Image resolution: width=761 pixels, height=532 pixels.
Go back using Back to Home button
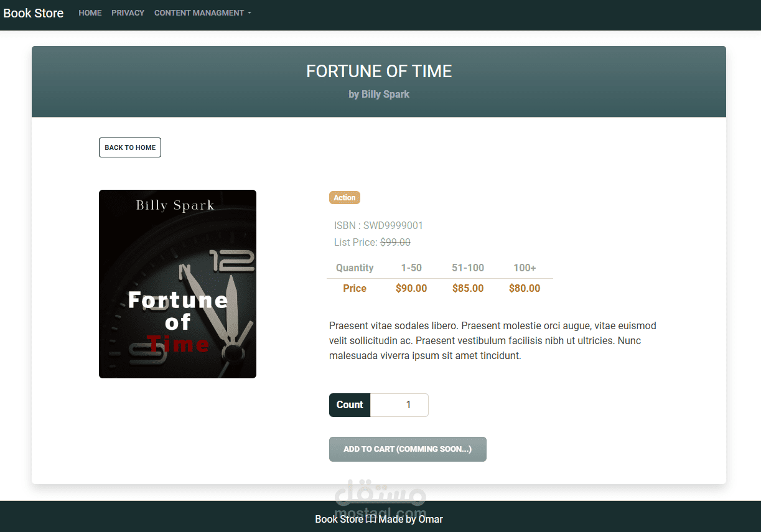pyautogui.click(x=130, y=147)
